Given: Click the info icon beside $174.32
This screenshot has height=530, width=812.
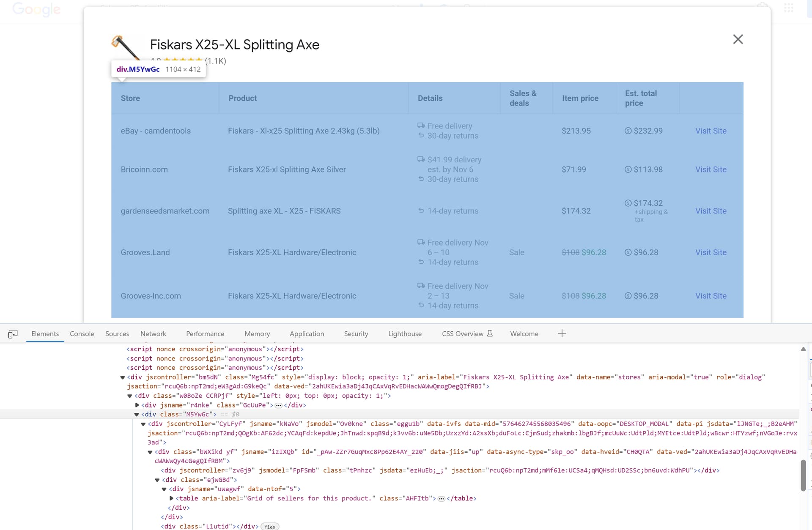Looking at the screenshot, I should pos(628,203).
